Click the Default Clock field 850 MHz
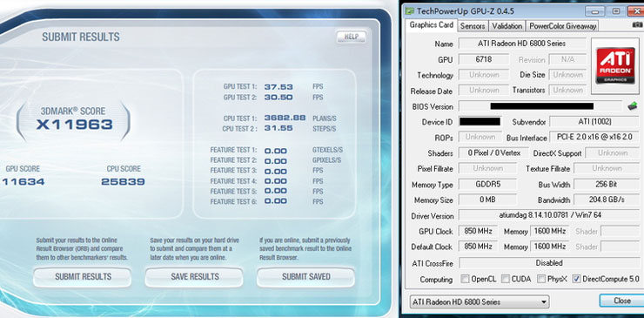Image resolution: width=644 pixels, height=318 pixels. click(x=478, y=247)
